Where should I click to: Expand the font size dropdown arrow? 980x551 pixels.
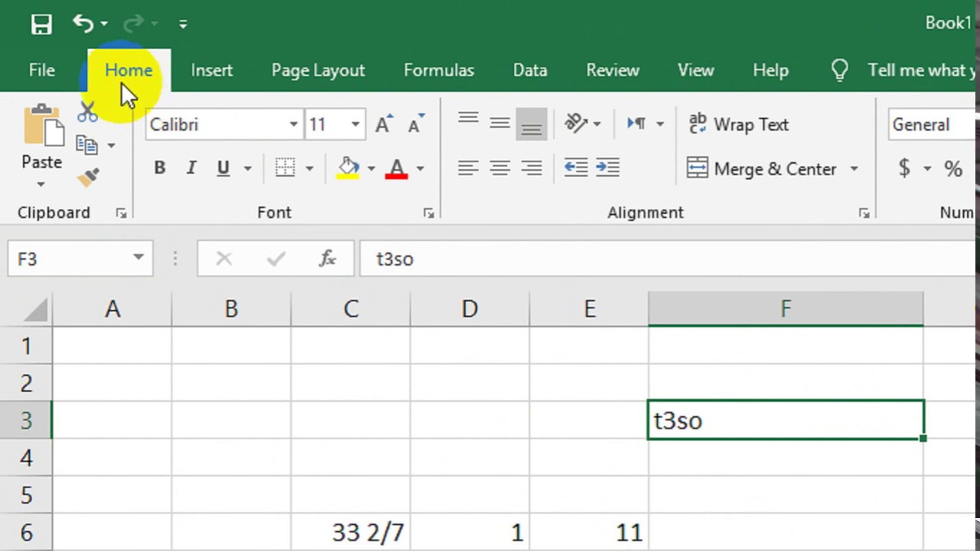(x=355, y=125)
